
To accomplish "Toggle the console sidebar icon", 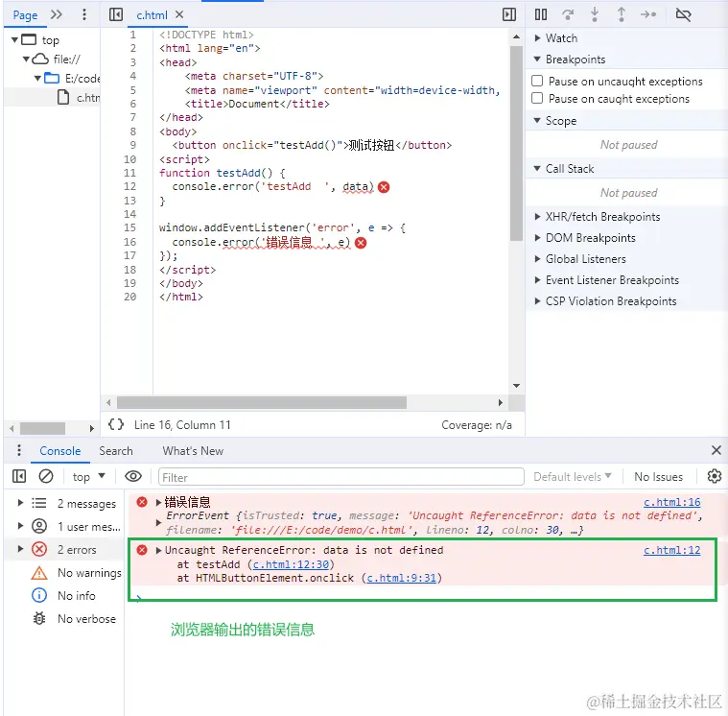I will [19, 476].
